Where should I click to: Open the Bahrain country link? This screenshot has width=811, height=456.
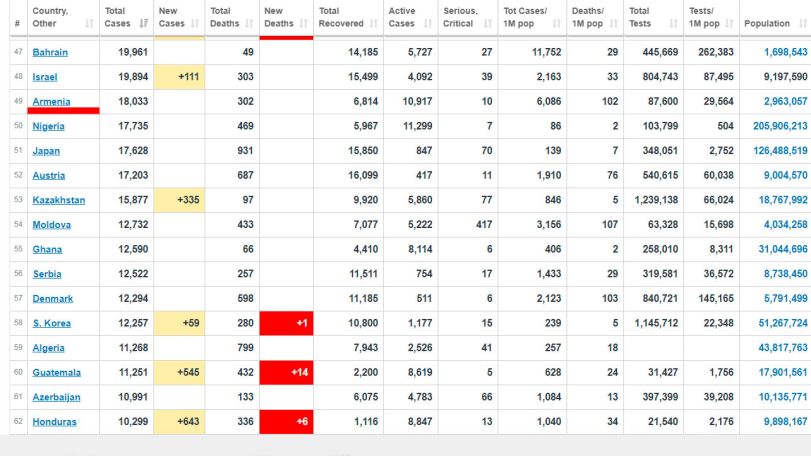[x=50, y=52]
